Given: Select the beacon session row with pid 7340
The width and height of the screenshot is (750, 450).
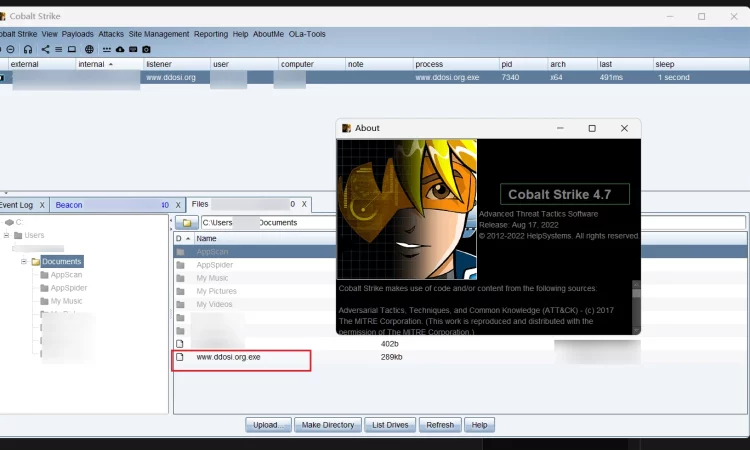Looking at the screenshot, I should 375,77.
